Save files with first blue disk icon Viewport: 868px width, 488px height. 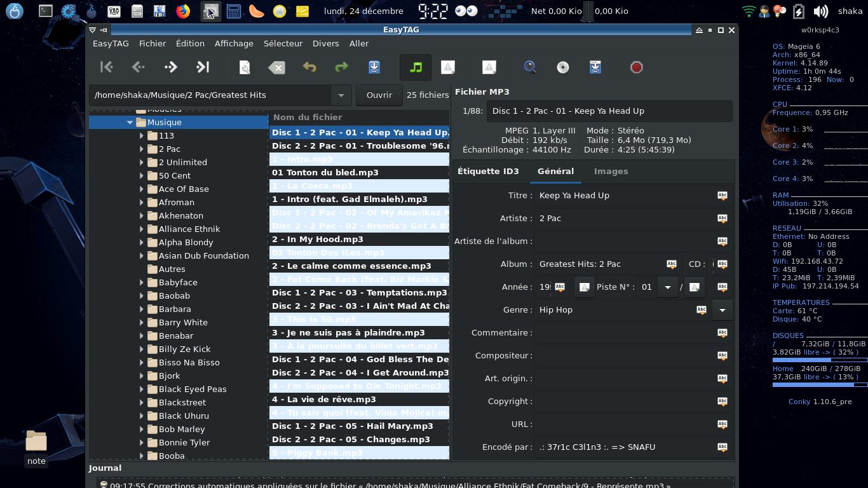[374, 67]
